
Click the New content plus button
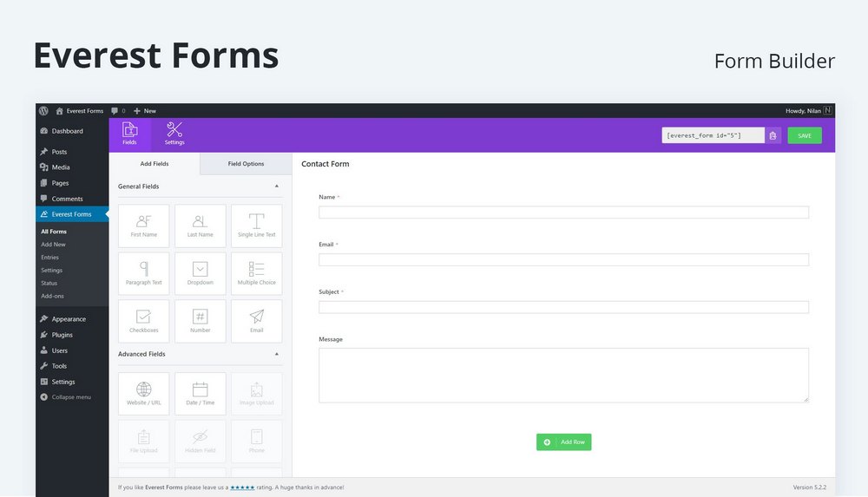(x=144, y=111)
